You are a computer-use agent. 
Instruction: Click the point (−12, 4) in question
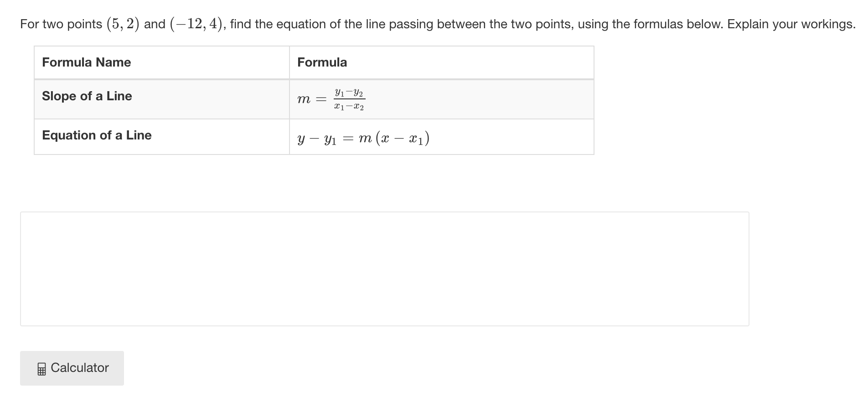[198, 24]
